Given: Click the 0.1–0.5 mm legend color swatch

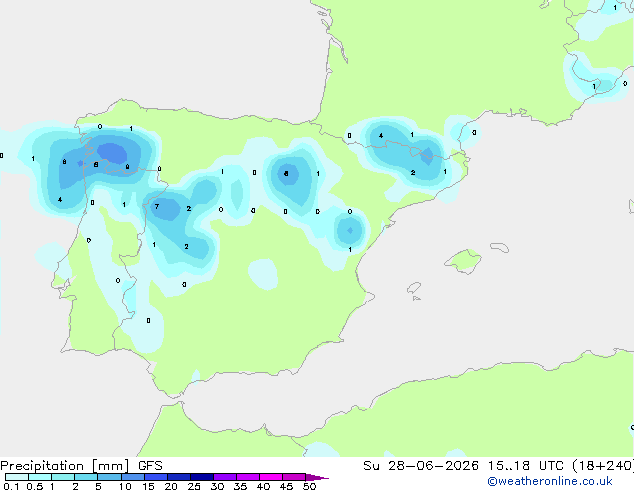Looking at the screenshot, I should pyautogui.click(x=17, y=477).
